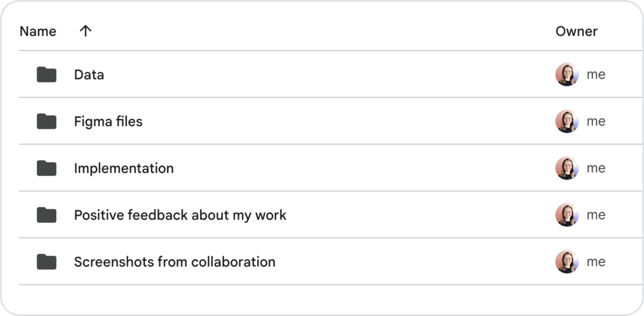Click the Implementation folder icon
The image size is (644, 316).
click(x=46, y=168)
